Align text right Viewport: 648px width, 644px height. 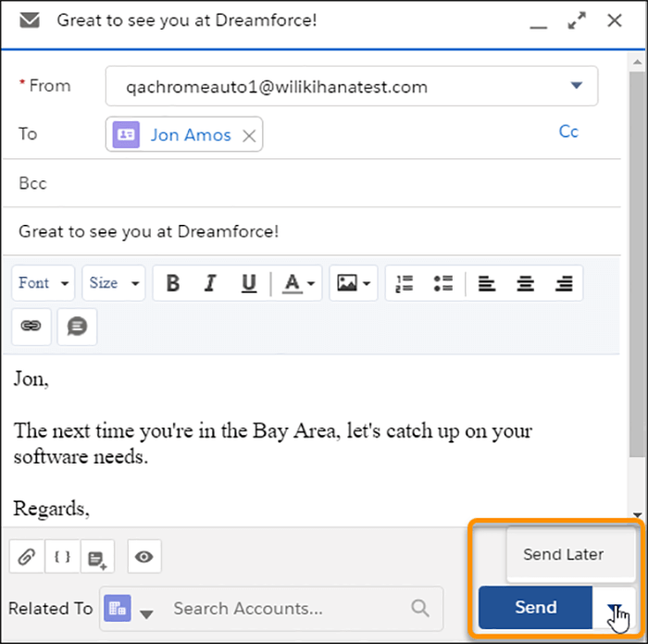(564, 283)
